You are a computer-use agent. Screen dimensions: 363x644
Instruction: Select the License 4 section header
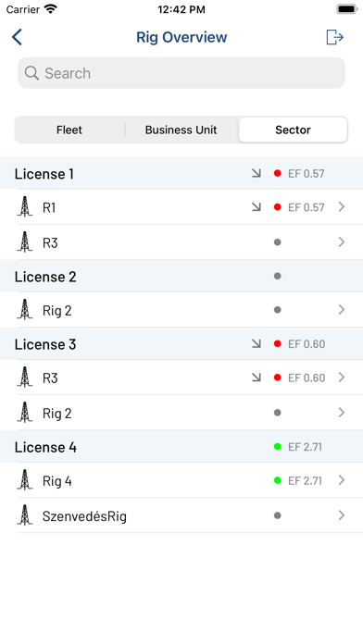click(x=181, y=446)
